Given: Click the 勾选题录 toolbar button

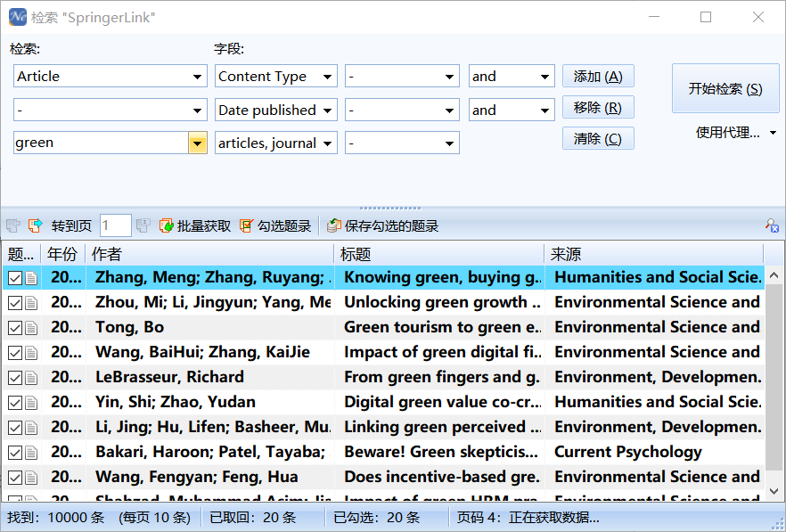Looking at the screenshot, I should point(275,225).
